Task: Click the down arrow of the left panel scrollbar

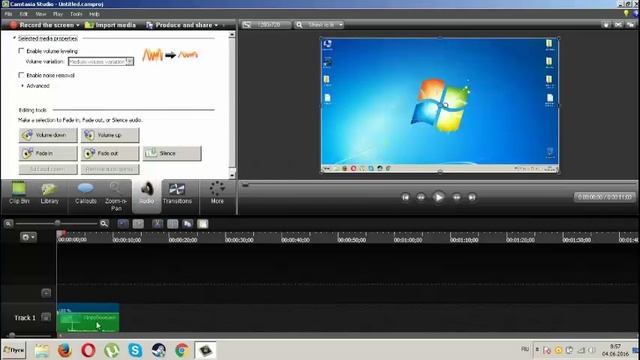Action: tap(232, 175)
